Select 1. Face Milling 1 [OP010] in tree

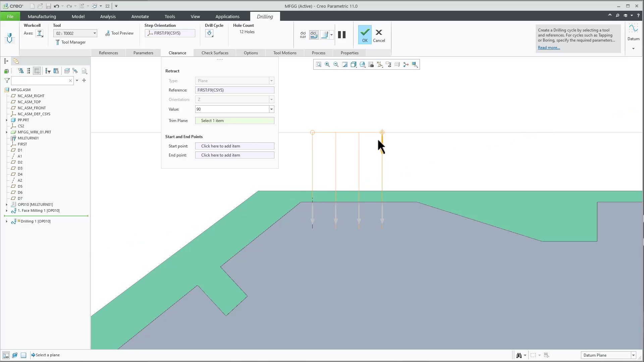click(39, 210)
